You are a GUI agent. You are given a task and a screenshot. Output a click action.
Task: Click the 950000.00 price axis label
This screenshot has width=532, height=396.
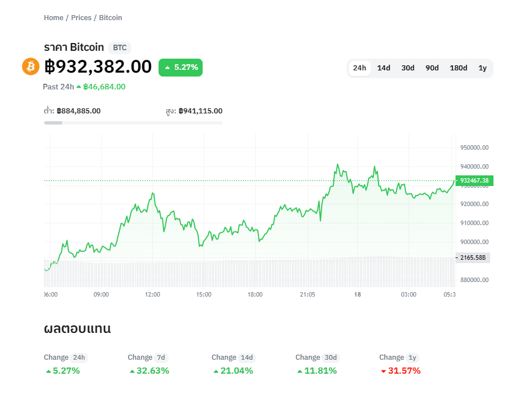pyautogui.click(x=475, y=147)
